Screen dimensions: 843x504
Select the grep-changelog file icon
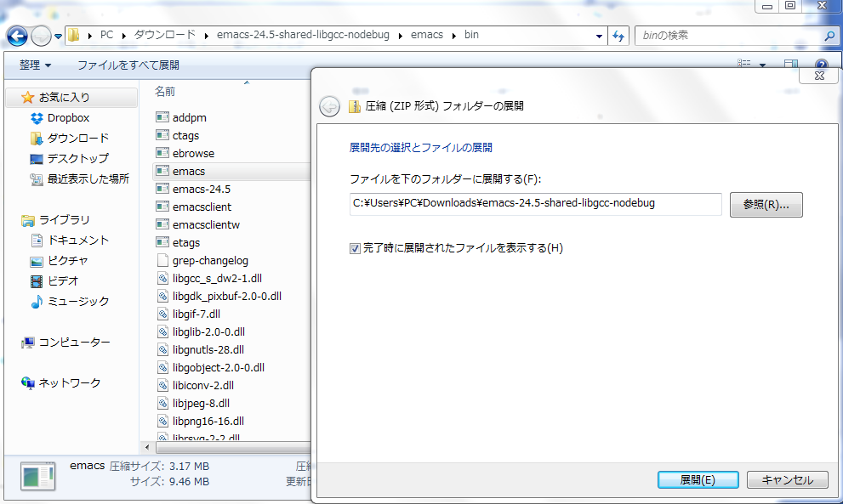point(162,260)
